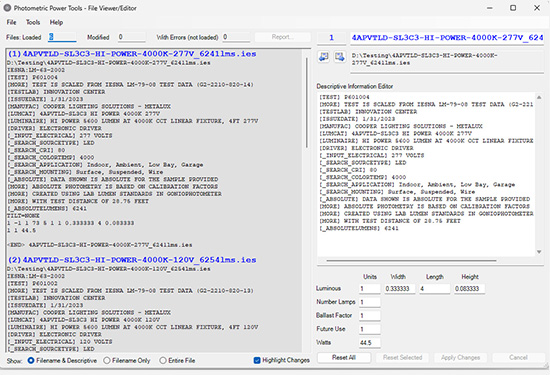Click the [_SEARCH_MOUNTING] line in the editor
The image size is (550, 375).
(x=397, y=192)
